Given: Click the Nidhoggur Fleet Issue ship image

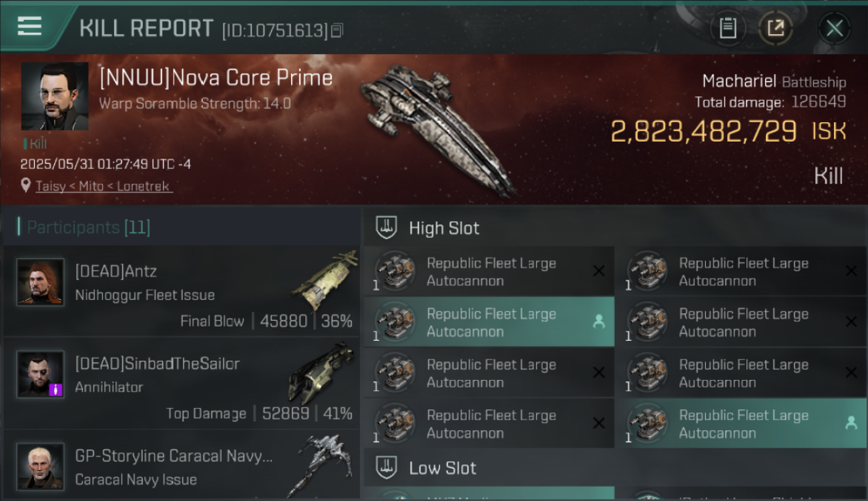Looking at the screenshot, I should [x=325, y=281].
